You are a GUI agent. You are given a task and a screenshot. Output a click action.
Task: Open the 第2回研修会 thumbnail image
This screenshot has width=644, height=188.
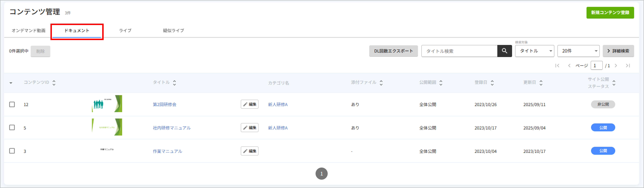[107, 104]
